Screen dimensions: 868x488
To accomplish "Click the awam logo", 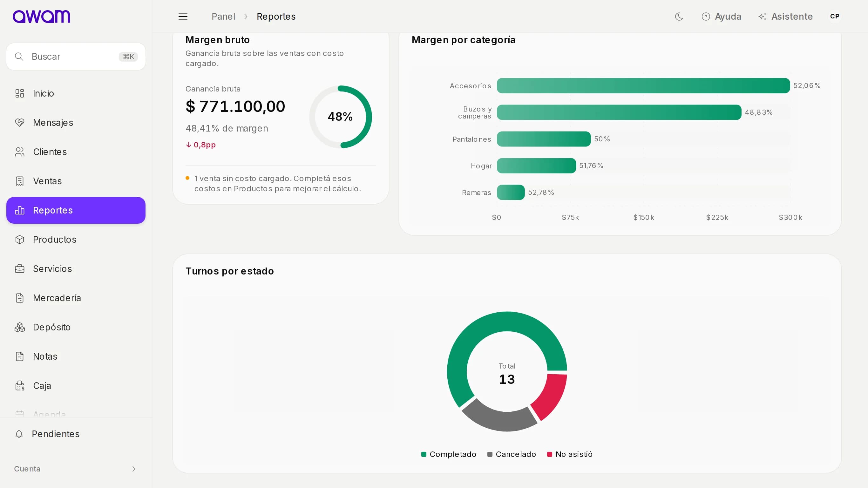I will 41,17.
